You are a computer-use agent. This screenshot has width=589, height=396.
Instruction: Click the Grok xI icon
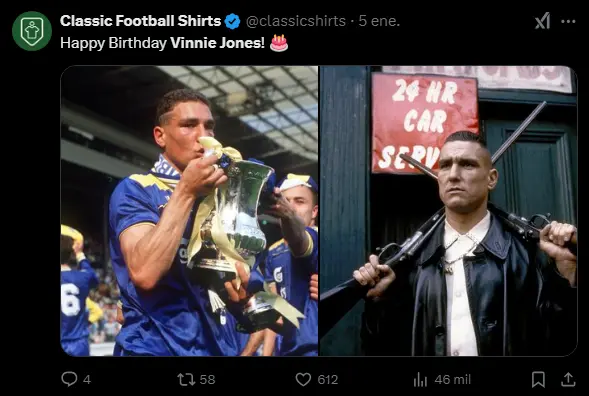542,21
